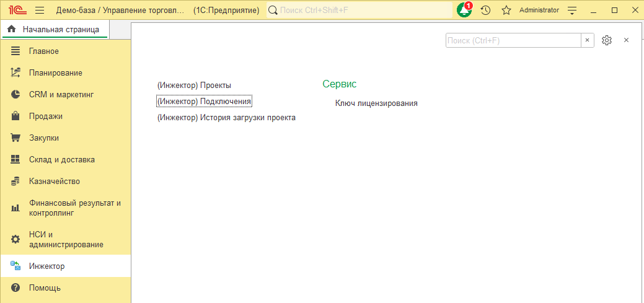Open favorites star icon

[x=506, y=11]
